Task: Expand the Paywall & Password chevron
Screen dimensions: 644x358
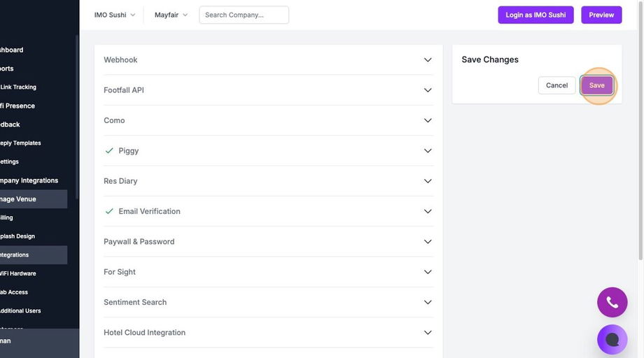Action: 428,242
